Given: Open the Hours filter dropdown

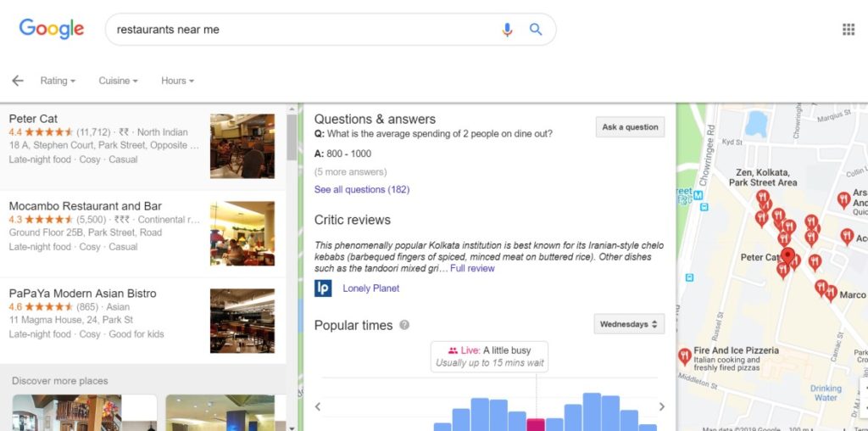Looking at the screenshot, I should [x=177, y=81].
